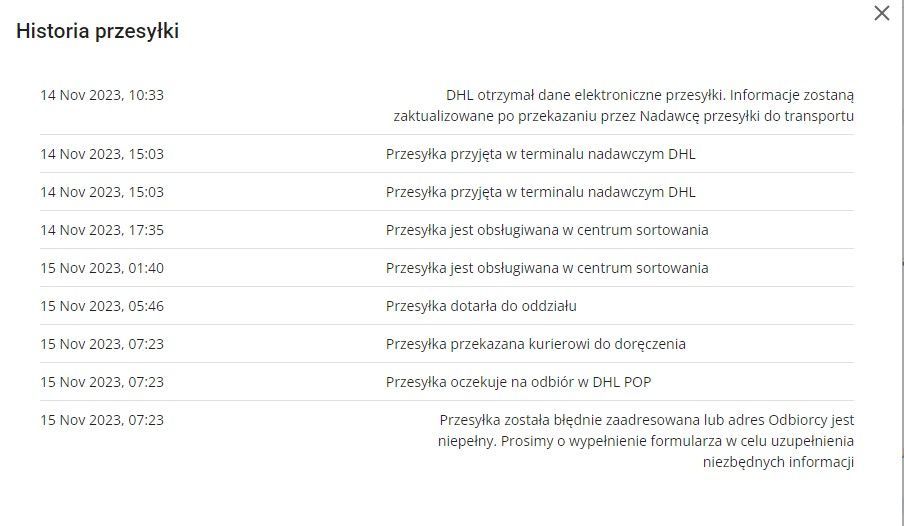Click line "zaktualizowane po przekazaniu przez Nadawcę"

(623, 116)
